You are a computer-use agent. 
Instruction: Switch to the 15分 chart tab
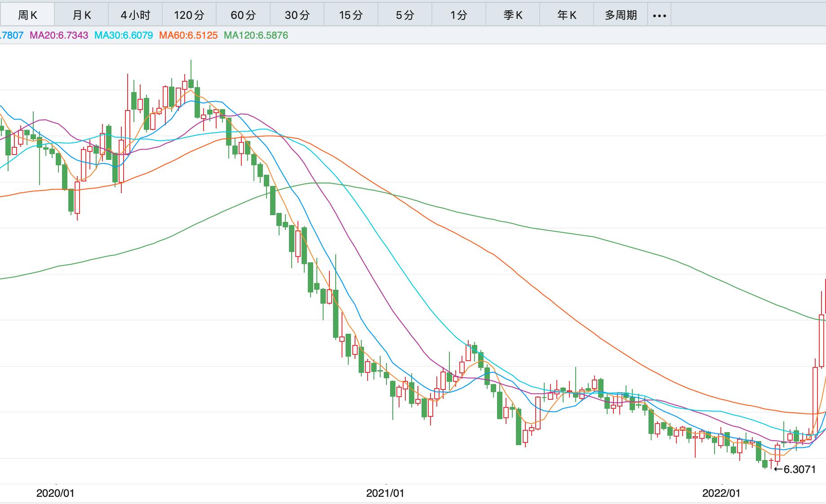[x=351, y=15]
